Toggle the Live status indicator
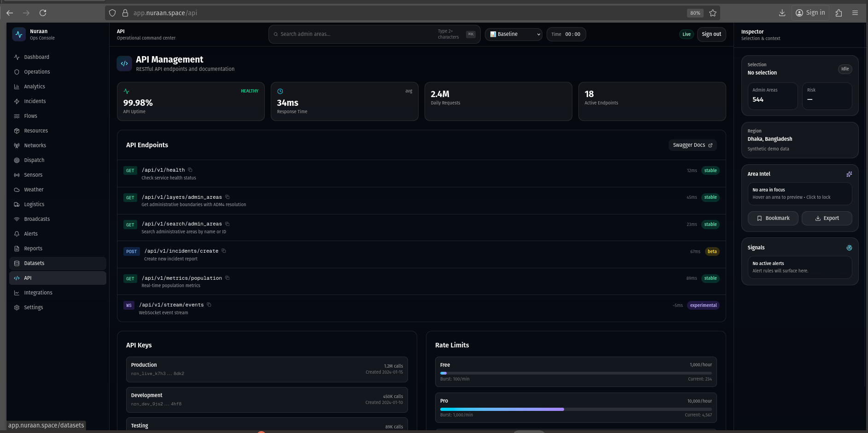The image size is (868, 433). pos(686,35)
